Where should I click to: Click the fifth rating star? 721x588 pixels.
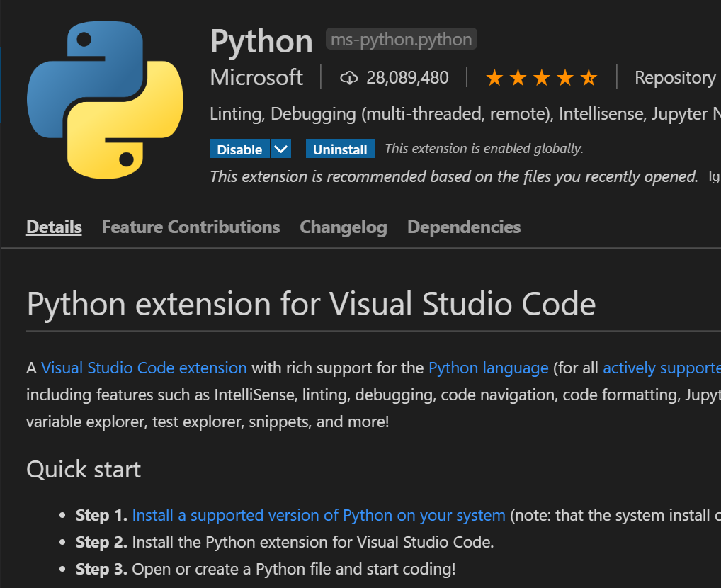coord(589,77)
